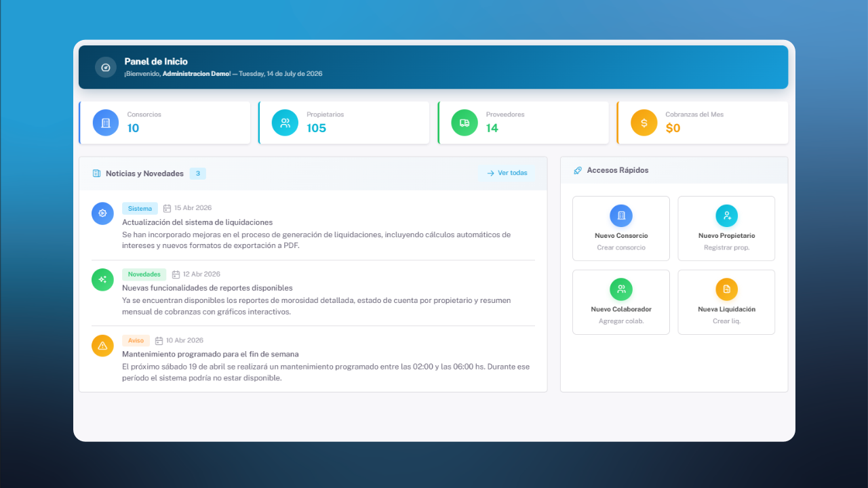Click the calendar icon next to 12 Abr 2026
This screenshot has width=868, height=488.
pyautogui.click(x=176, y=274)
